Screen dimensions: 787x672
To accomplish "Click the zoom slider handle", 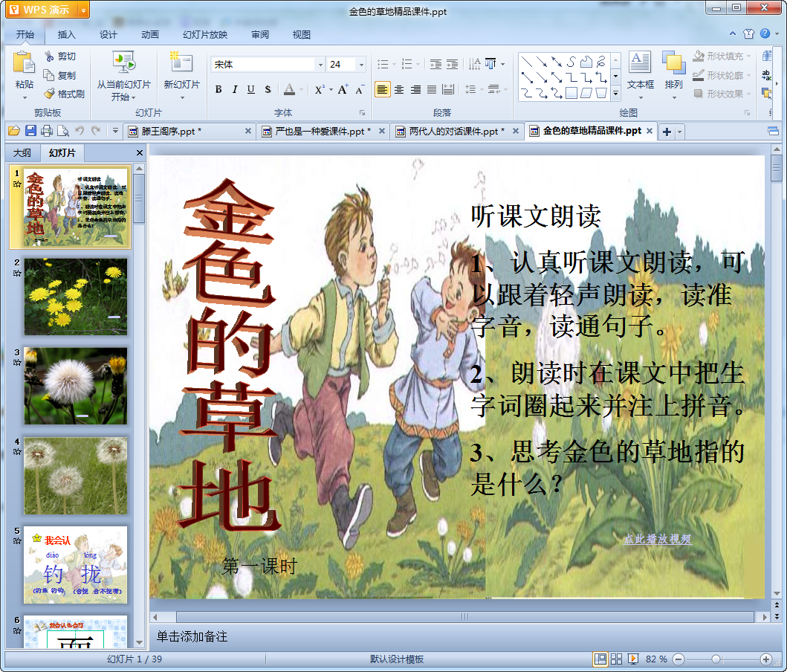I will pos(716,659).
